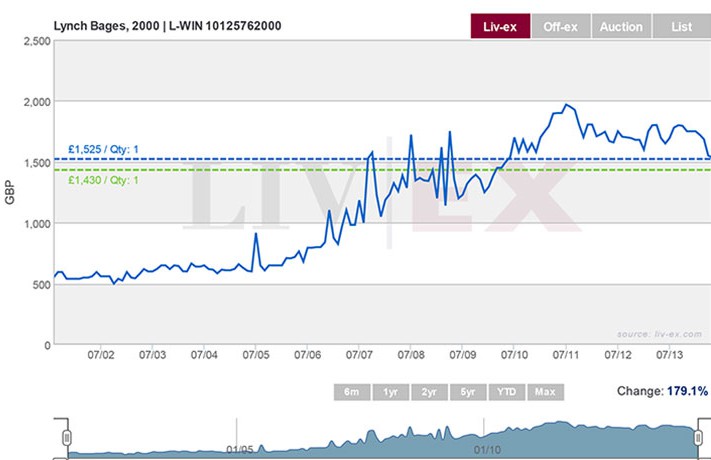Click the 01/10 marker in navigator
Image resolution: width=711 pixels, height=460 pixels.
[x=487, y=450]
